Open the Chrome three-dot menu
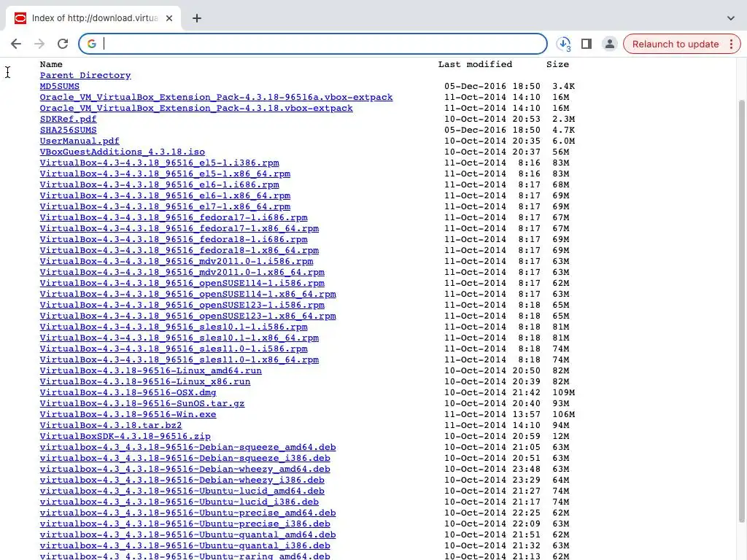The image size is (747, 560). coord(731,44)
